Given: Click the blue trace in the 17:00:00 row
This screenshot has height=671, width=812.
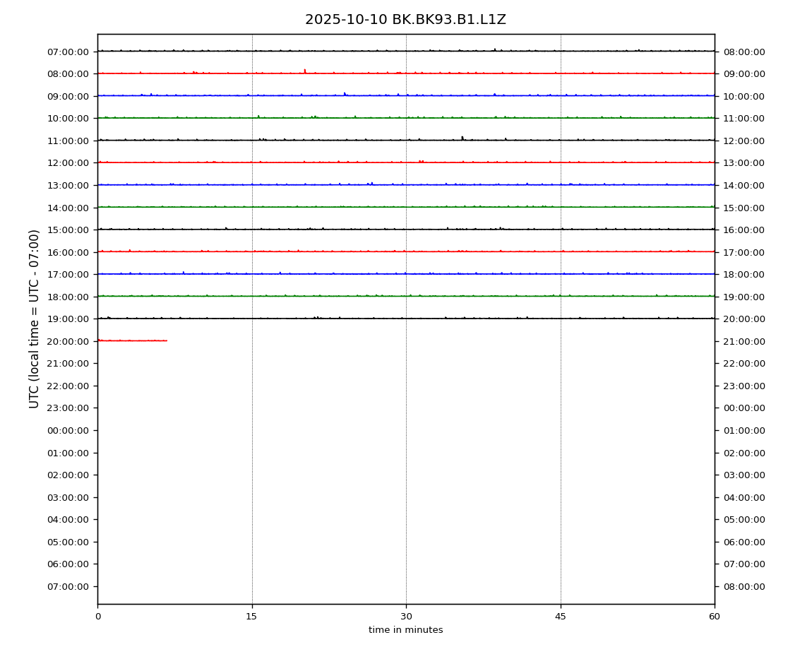Looking at the screenshot, I should 406,273.
